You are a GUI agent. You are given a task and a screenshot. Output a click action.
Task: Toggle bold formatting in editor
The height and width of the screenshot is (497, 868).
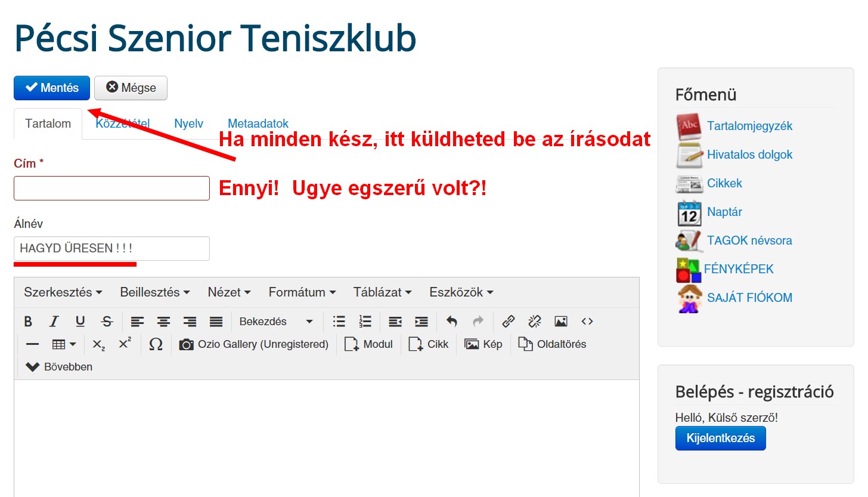(28, 322)
